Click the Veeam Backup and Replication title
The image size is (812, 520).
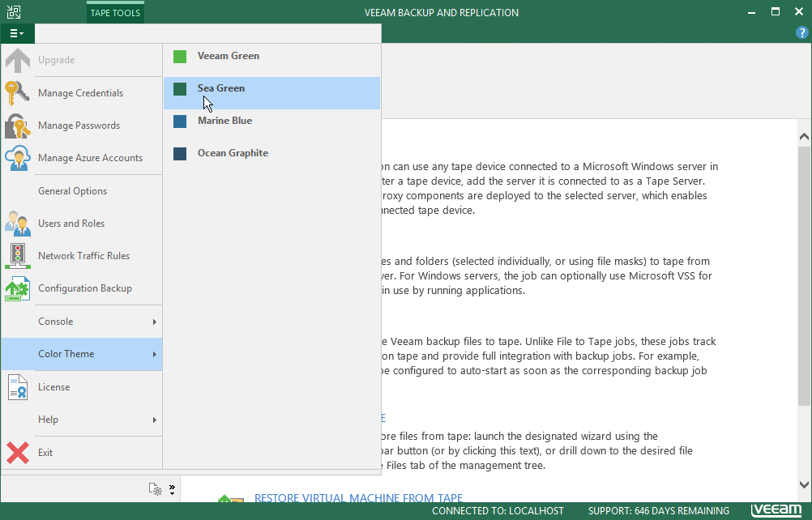click(442, 13)
